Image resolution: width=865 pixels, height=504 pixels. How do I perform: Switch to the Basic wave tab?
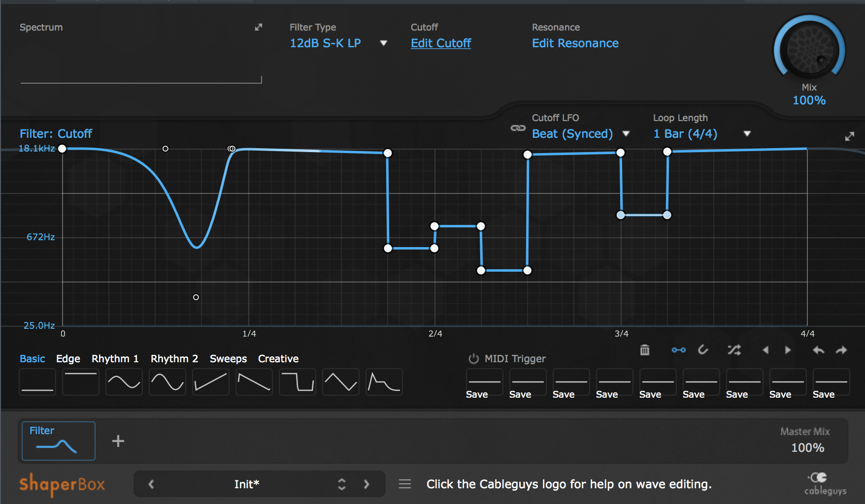click(33, 359)
